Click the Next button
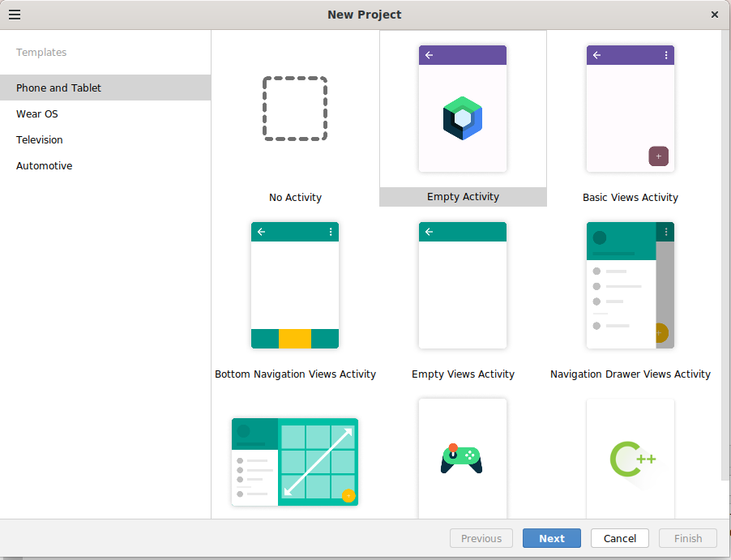731x560 pixels. [x=551, y=538]
